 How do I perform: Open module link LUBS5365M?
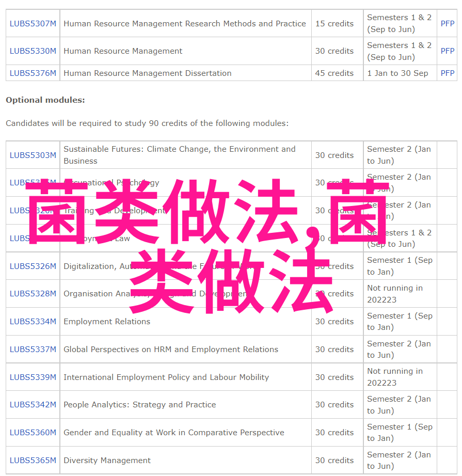click(x=33, y=460)
